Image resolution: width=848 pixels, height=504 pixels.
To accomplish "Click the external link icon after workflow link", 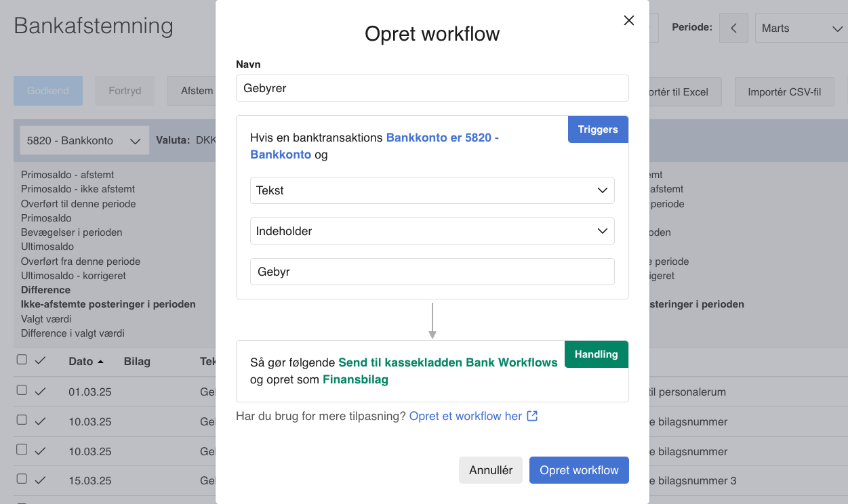I will click(x=532, y=416).
